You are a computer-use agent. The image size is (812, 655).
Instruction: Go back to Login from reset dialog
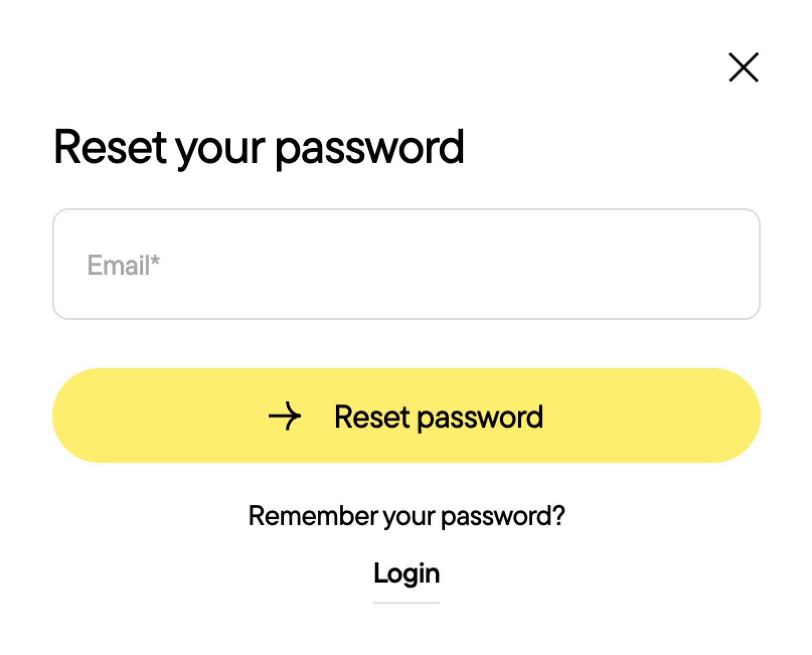click(x=407, y=574)
